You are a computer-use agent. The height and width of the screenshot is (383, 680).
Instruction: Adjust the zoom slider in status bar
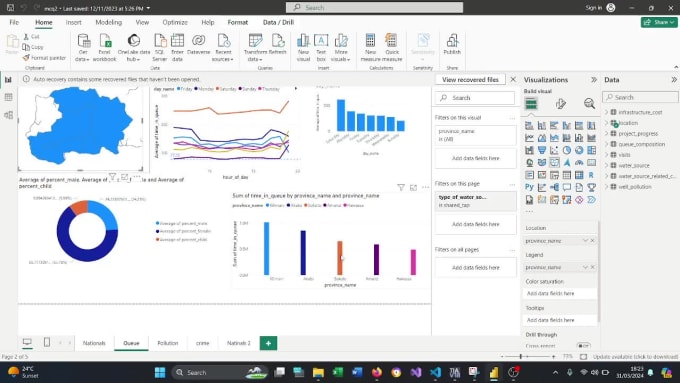521,357
